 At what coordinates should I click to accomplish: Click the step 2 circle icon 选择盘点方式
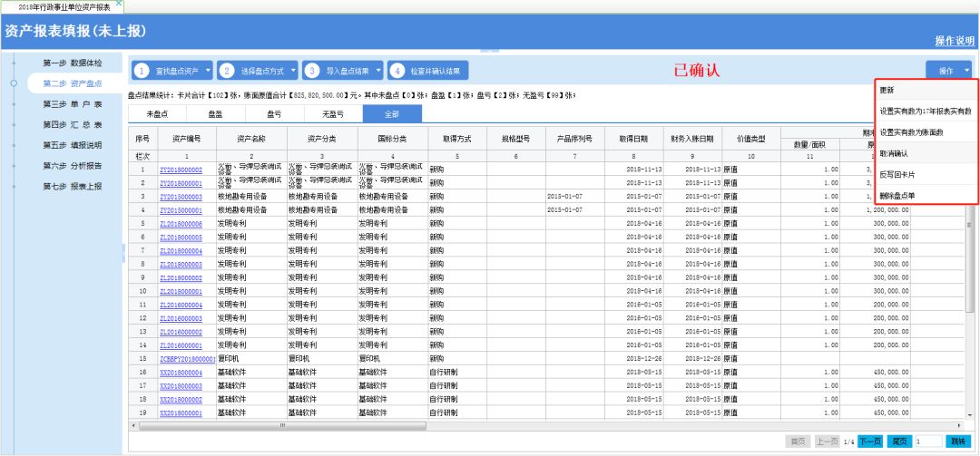227,70
